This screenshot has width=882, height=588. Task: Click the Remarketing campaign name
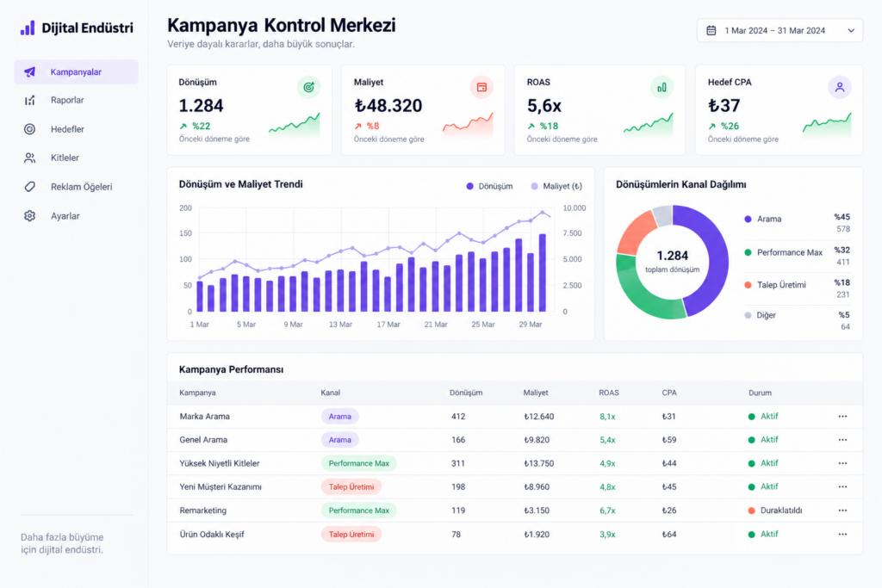coord(203,511)
